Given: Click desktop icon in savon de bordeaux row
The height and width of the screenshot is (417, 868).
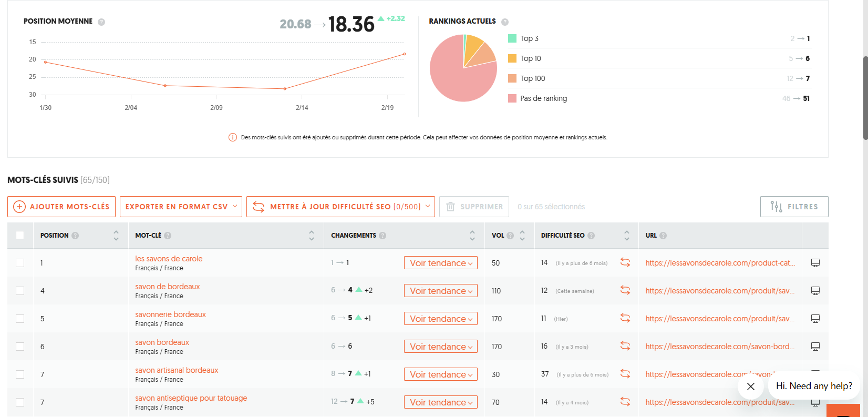Looking at the screenshot, I should click(x=815, y=291).
